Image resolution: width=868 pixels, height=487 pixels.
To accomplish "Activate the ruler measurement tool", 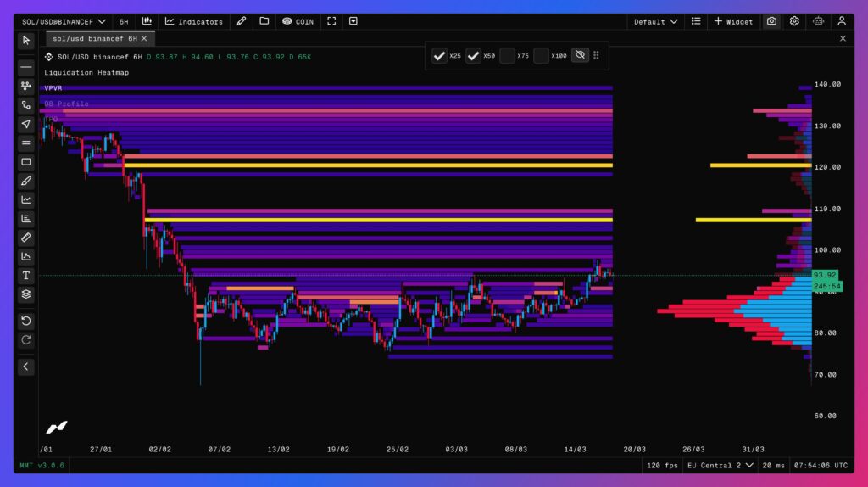I will (26, 238).
